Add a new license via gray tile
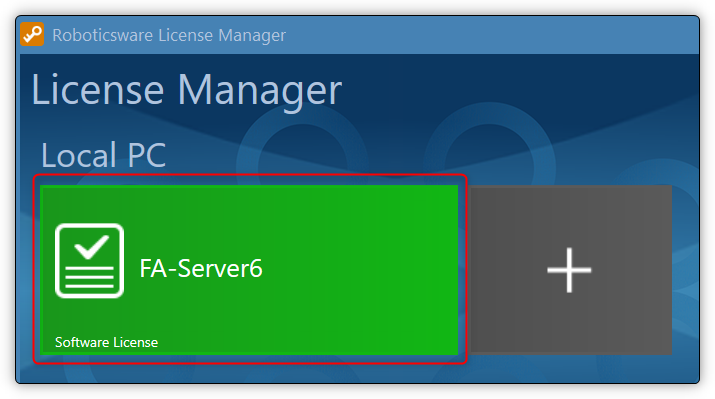Viewport: 715px width, 399px height. click(571, 269)
